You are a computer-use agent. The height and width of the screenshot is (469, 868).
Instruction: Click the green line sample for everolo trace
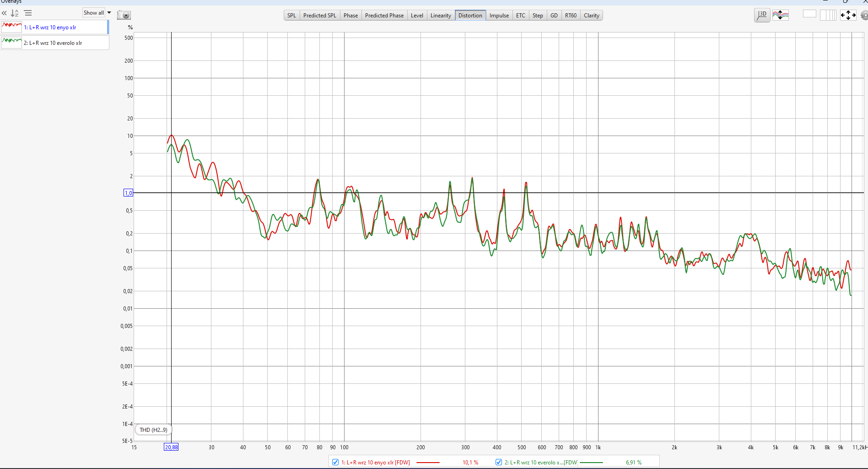(591, 463)
